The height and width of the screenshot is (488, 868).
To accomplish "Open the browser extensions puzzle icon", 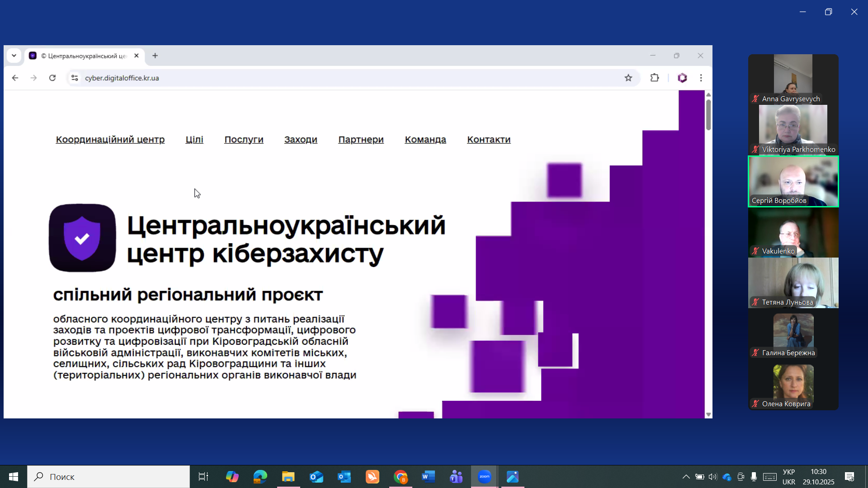I will coord(654,78).
